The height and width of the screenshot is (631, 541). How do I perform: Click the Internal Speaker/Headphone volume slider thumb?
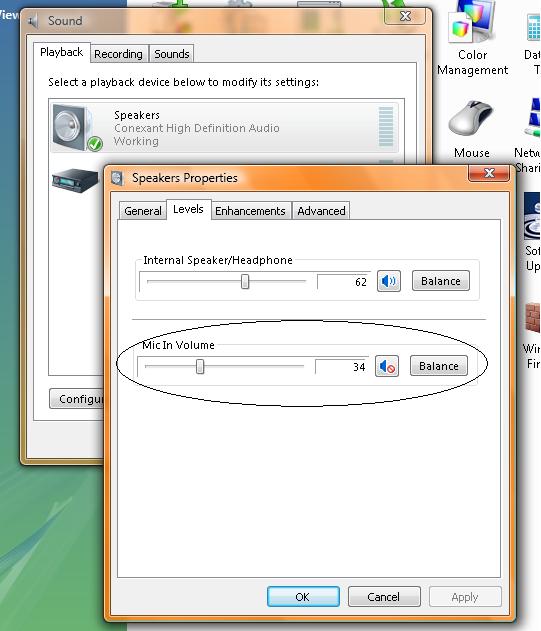[245, 281]
